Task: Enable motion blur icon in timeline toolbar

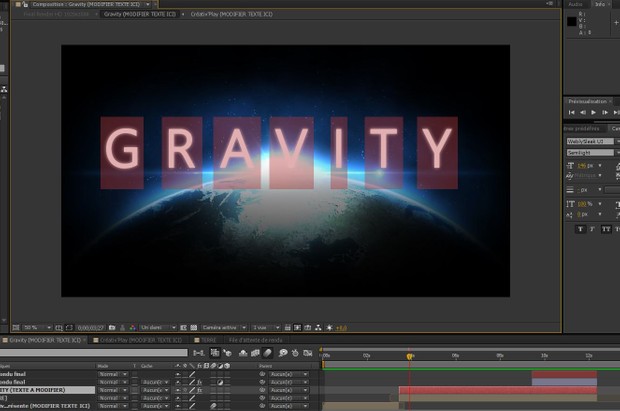Action: pos(268,352)
